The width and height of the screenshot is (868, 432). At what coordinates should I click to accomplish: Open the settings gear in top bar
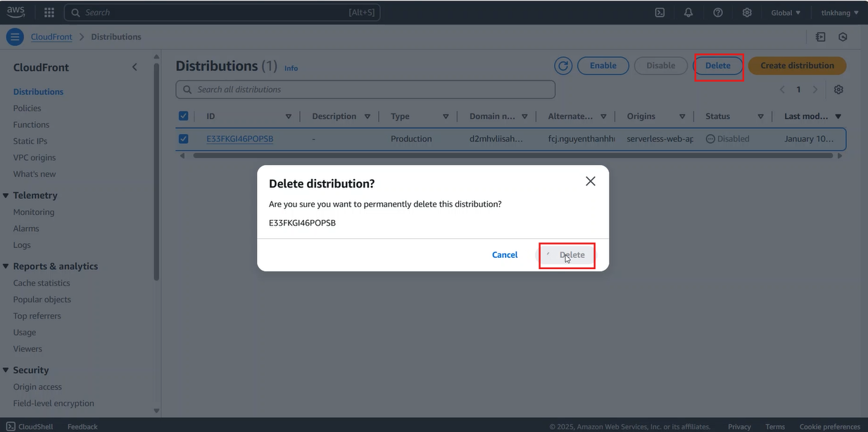tap(747, 13)
